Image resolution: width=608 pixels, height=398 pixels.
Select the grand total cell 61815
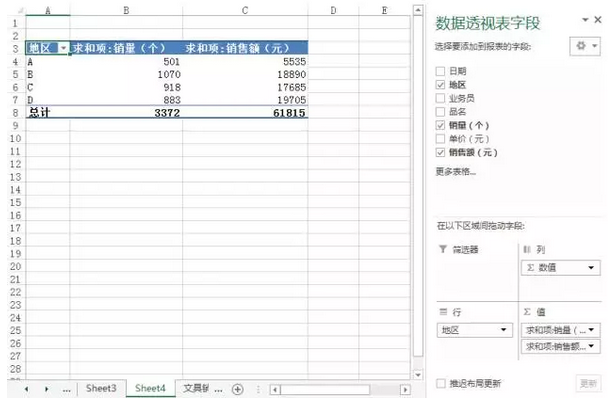click(x=245, y=113)
